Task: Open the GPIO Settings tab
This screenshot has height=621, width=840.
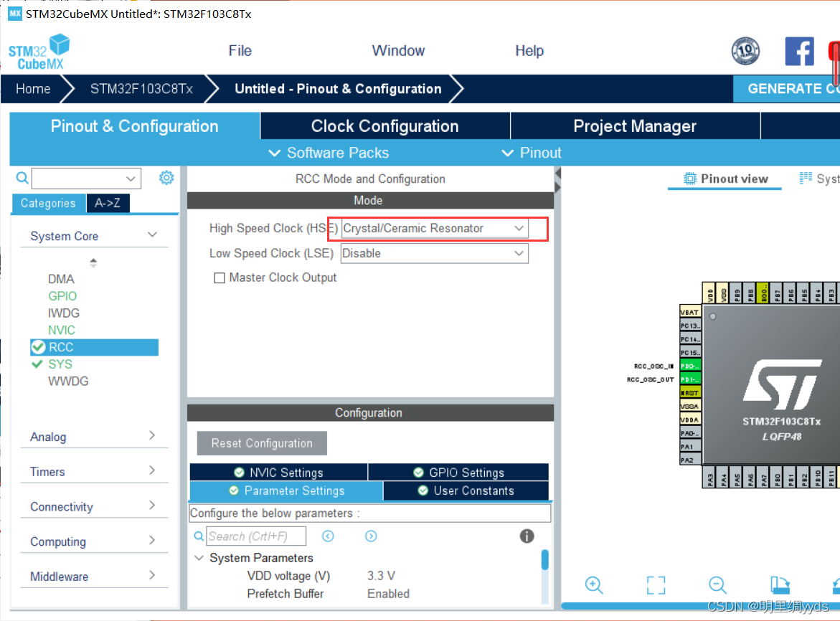Action: 458,472
